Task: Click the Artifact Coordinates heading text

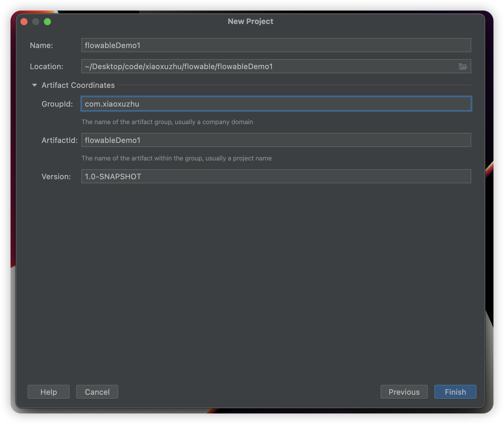Action: click(78, 85)
